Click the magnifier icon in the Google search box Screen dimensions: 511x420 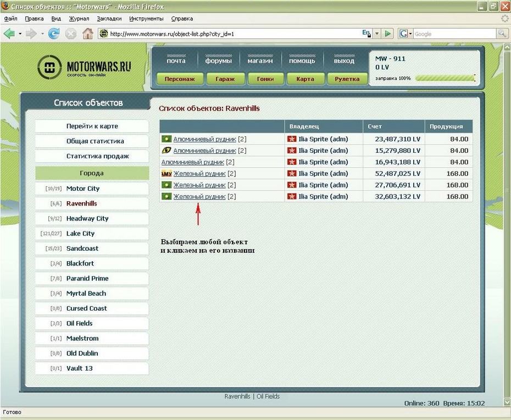point(502,34)
